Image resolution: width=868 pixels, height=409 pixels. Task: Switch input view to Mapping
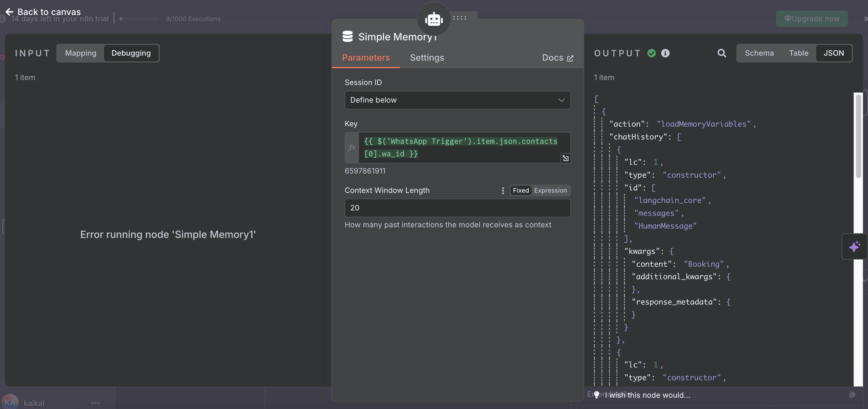click(x=81, y=53)
